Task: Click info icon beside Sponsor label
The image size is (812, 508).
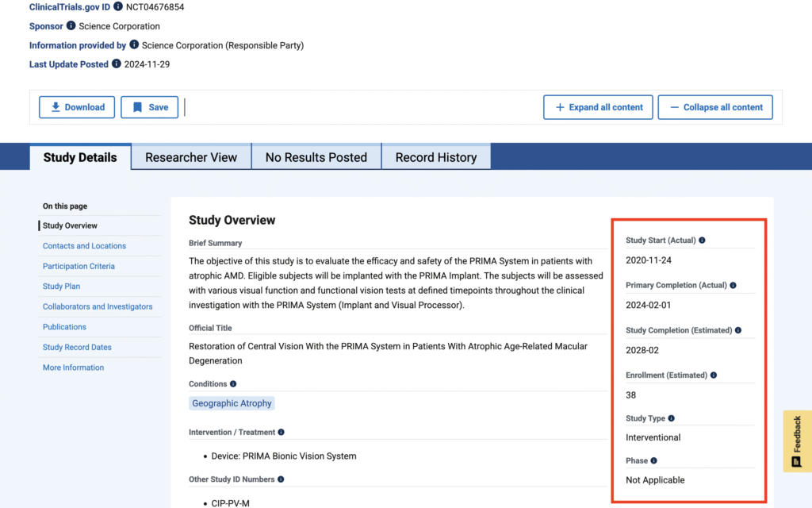Action: point(71,26)
